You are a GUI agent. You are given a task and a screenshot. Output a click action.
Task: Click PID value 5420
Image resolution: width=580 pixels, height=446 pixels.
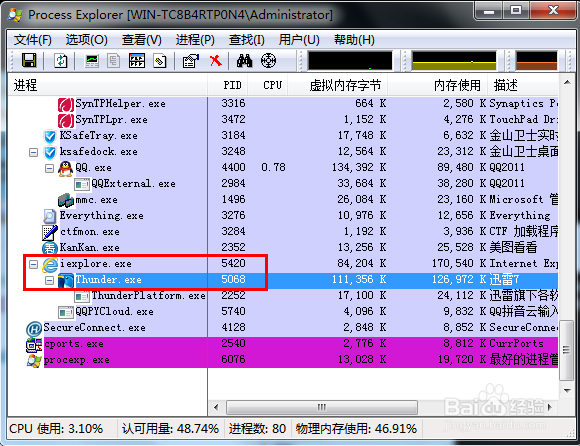[x=233, y=264]
